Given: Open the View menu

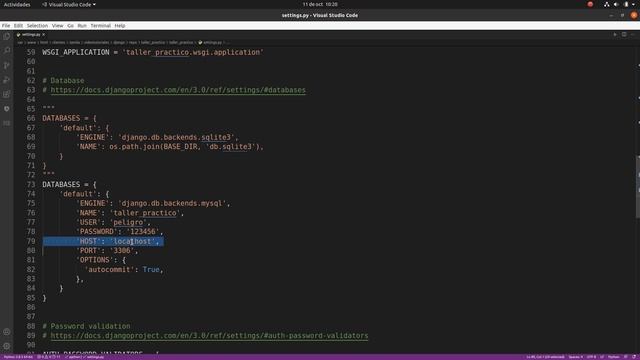Looking at the screenshot, I should (58, 26).
